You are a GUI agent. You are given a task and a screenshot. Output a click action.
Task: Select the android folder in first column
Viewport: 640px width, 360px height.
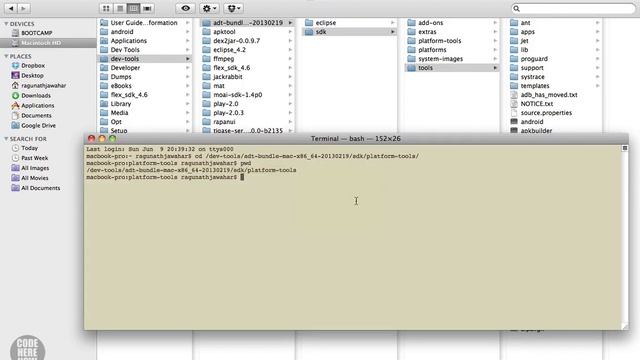tap(145, 32)
